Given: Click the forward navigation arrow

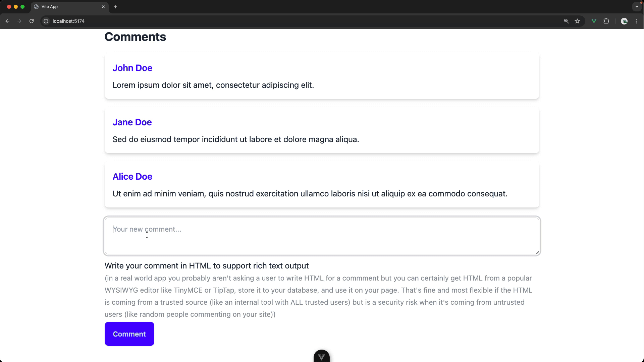Looking at the screenshot, I should pyautogui.click(x=19, y=21).
